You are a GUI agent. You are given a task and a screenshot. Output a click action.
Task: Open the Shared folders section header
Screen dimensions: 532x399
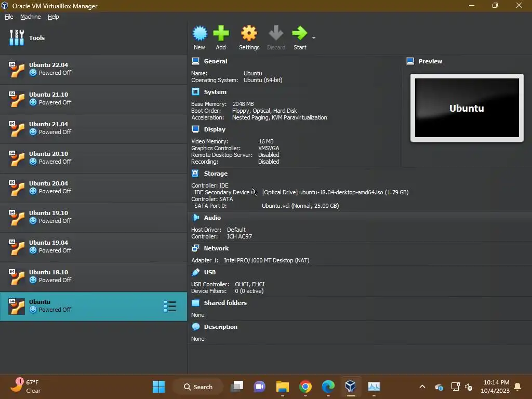click(225, 303)
